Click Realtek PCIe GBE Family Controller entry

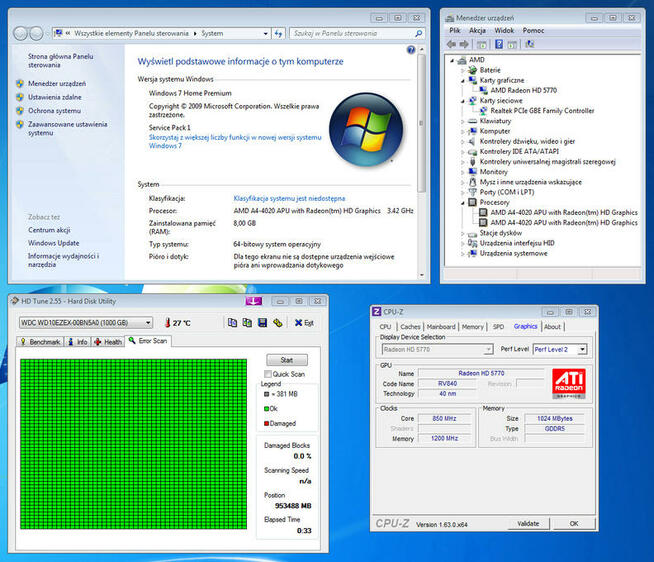[542, 111]
